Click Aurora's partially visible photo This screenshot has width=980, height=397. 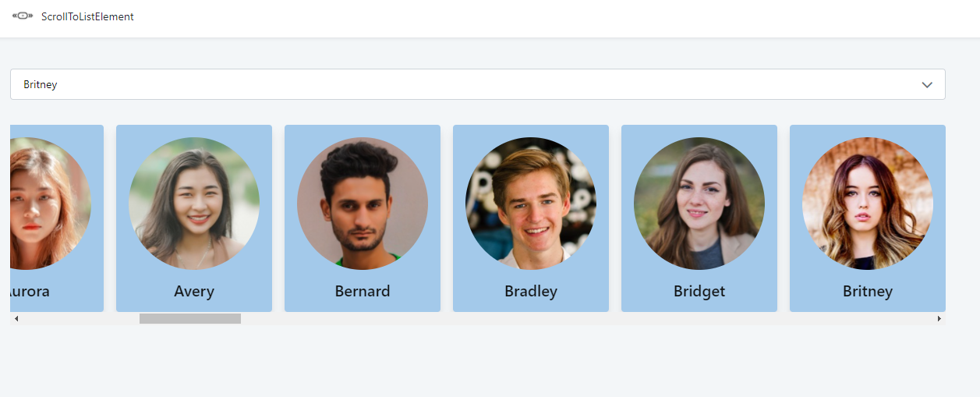(51, 204)
